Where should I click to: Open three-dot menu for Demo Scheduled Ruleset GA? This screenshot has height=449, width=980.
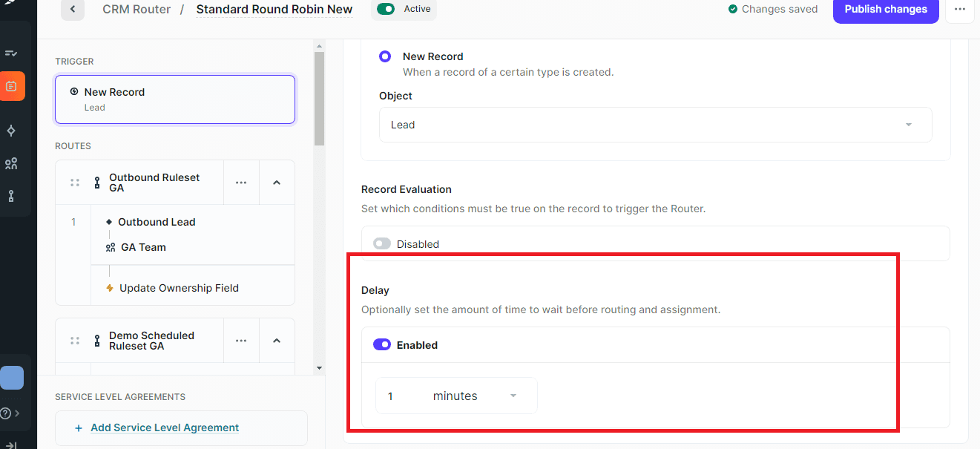coord(241,341)
